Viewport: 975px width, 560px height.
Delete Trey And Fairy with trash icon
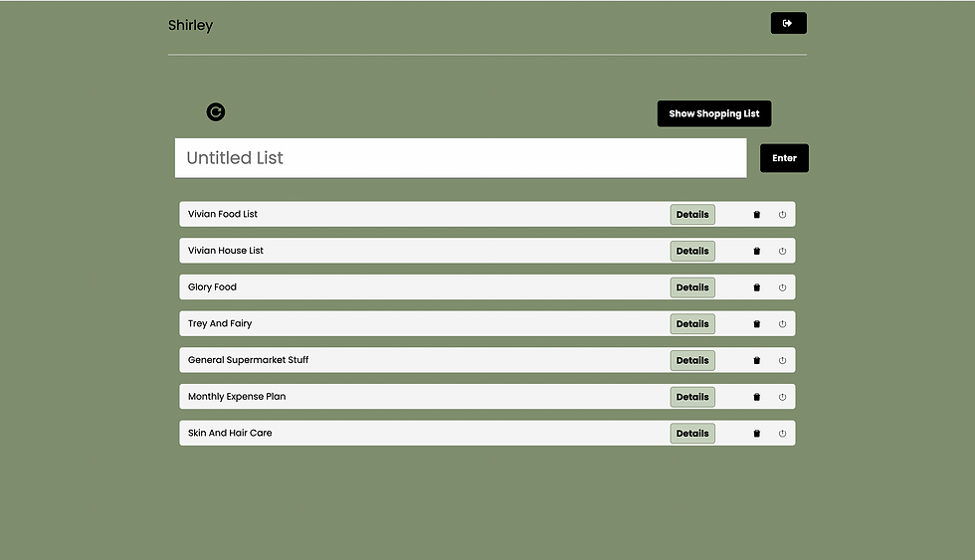point(757,324)
